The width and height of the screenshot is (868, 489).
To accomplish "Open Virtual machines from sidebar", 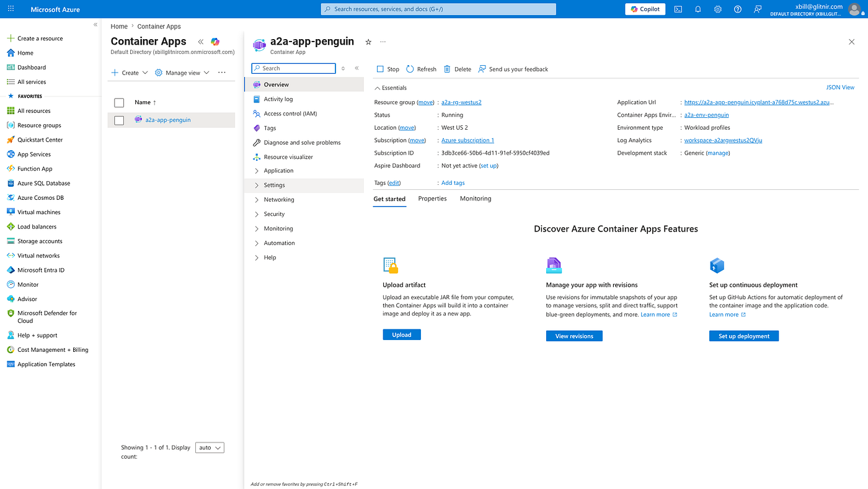I will point(34,212).
